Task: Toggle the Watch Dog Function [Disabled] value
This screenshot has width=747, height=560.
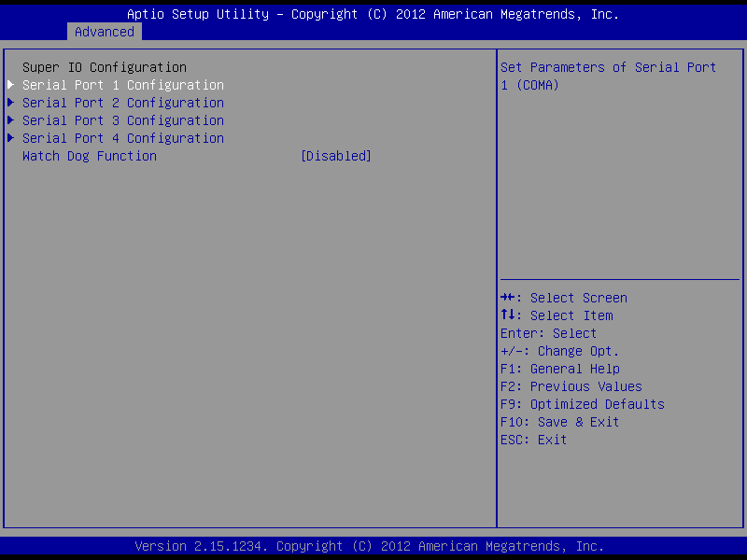Action: [x=335, y=156]
